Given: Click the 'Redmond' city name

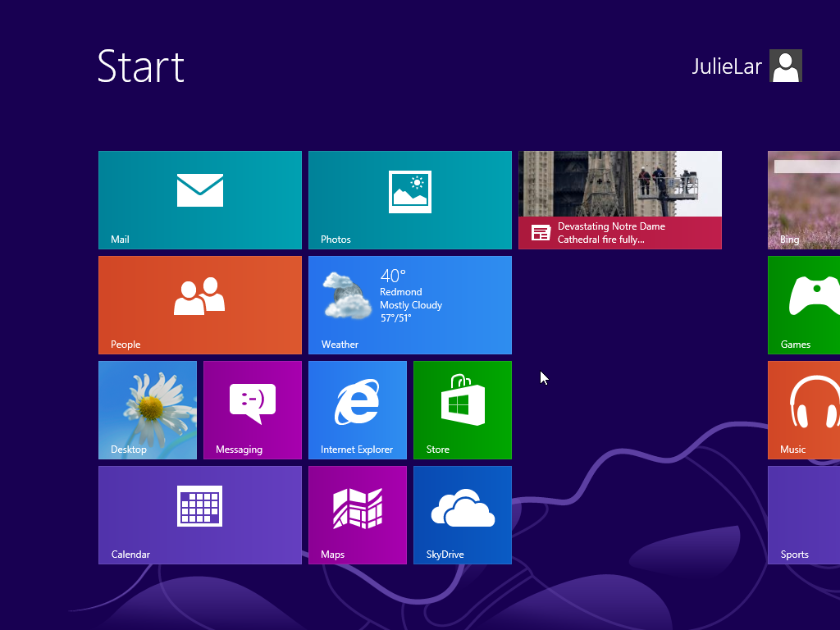Looking at the screenshot, I should [400, 292].
